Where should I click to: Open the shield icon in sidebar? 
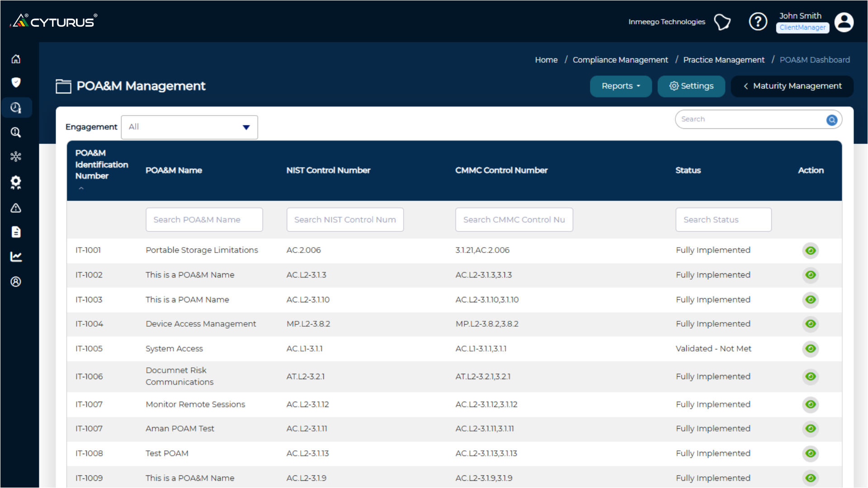(x=16, y=82)
